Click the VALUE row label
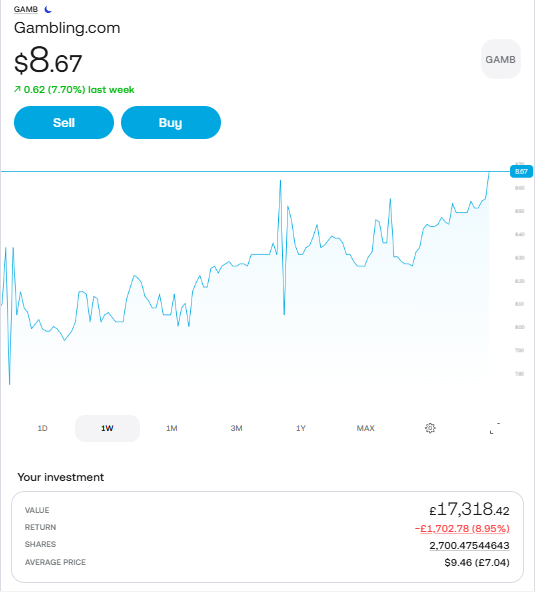The width and height of the screenshot is (537, 592). pyautogui.click(x=37, y=510)
